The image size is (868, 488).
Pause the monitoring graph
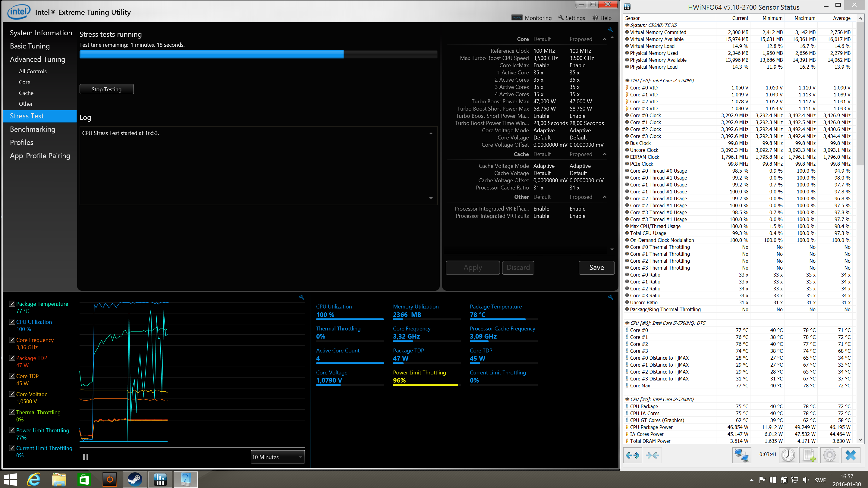(x=86, y=457)
